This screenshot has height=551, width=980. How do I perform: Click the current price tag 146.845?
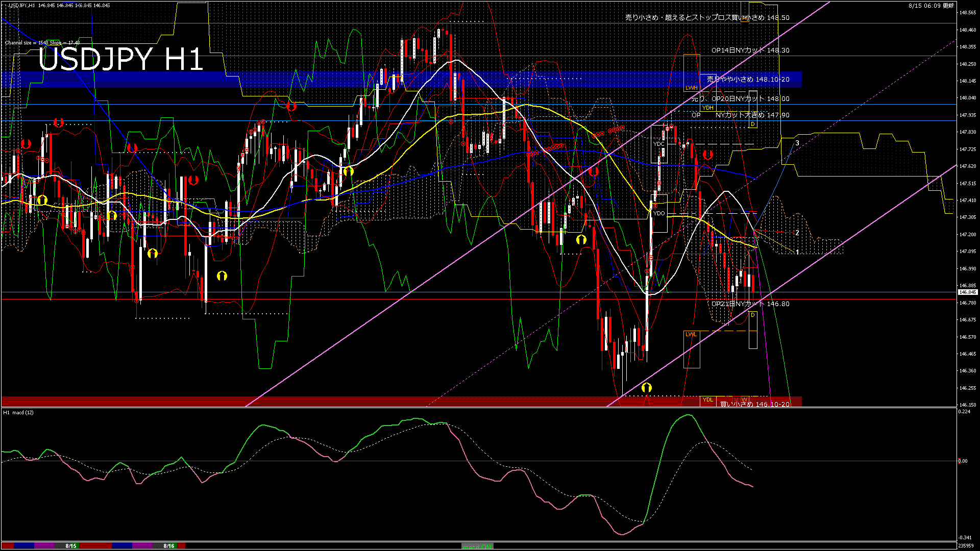click(x=967, y=292)
